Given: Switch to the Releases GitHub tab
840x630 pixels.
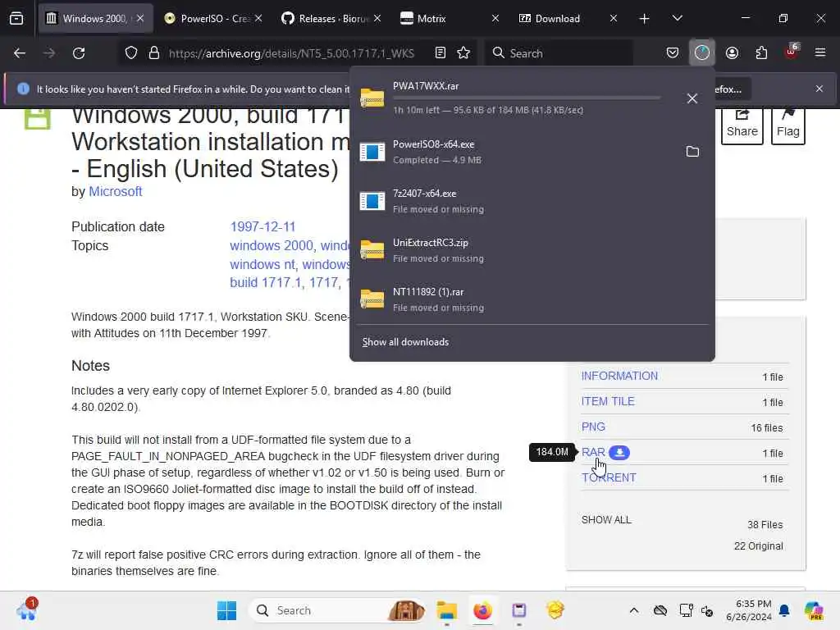Looking at the screenshot, I should point(331,19).
